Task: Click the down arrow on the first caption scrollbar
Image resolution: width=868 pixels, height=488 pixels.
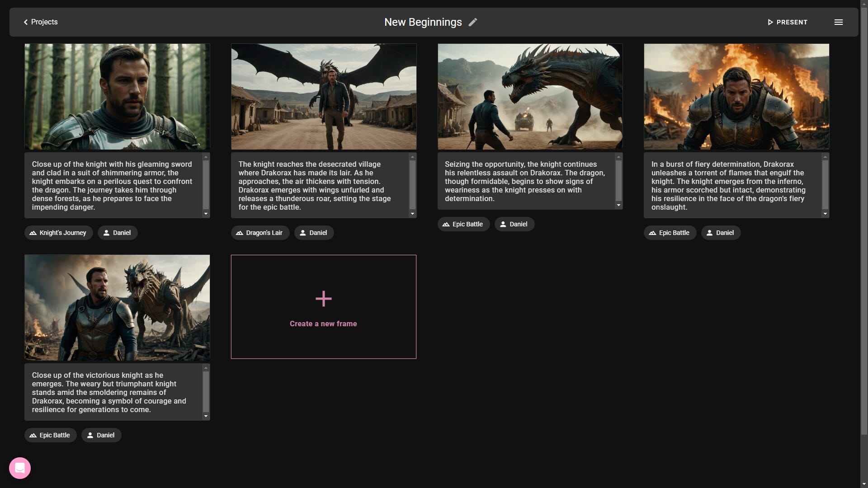Action: (x=206, y=213)
